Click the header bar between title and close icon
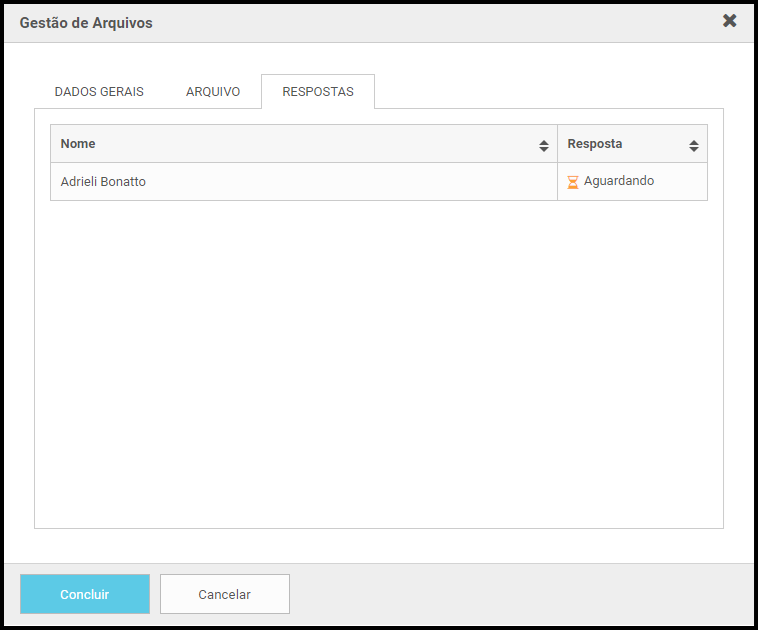 (x=435, y=23)
